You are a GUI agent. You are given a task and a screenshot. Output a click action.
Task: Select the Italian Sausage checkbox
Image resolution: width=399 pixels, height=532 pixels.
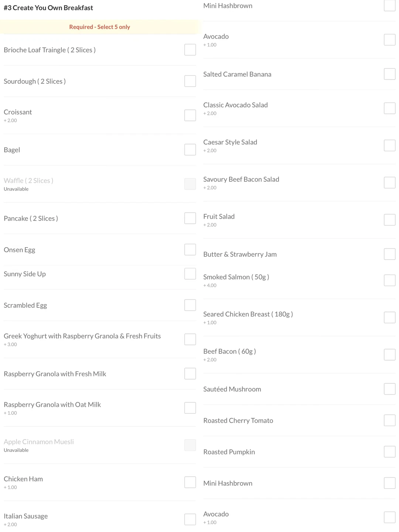[190, 519]
